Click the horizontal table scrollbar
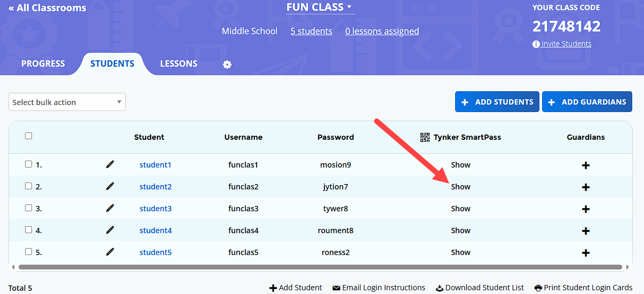Screen dimensions: 644x294 320,267
